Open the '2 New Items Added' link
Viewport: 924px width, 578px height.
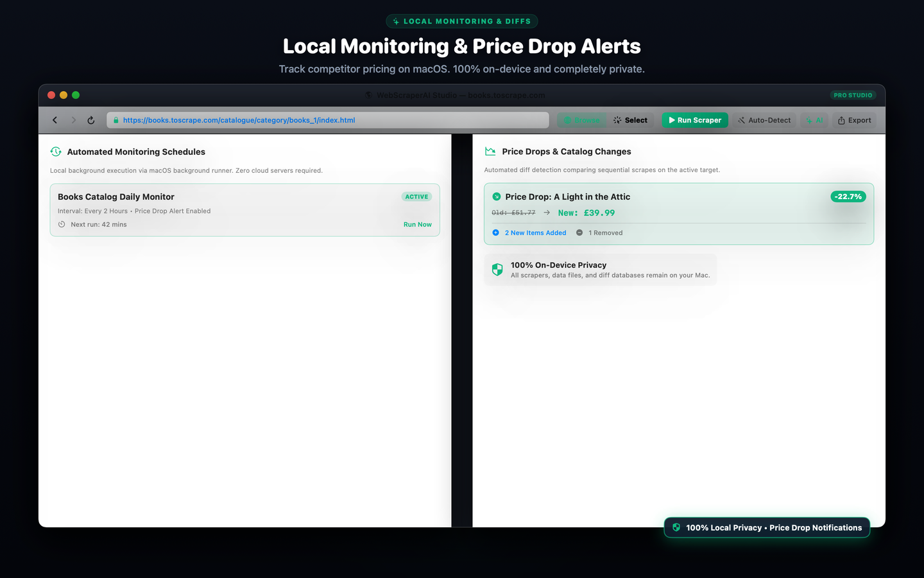pyautogui.click(x=536, y=232)
